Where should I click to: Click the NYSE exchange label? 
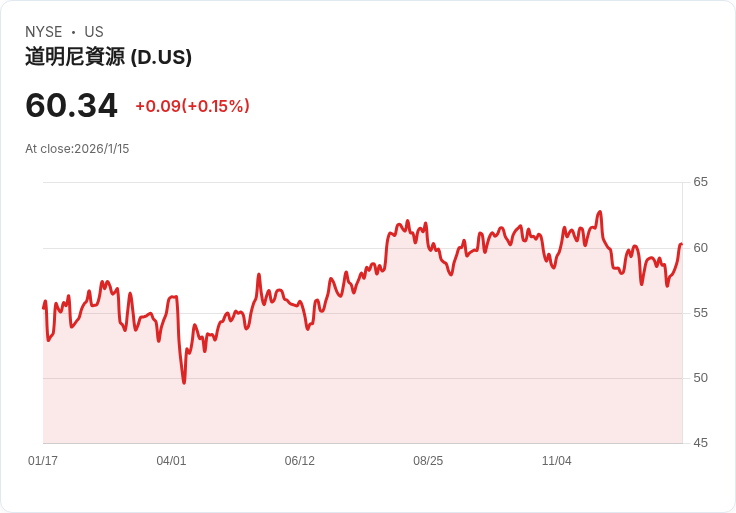[44, 32]
